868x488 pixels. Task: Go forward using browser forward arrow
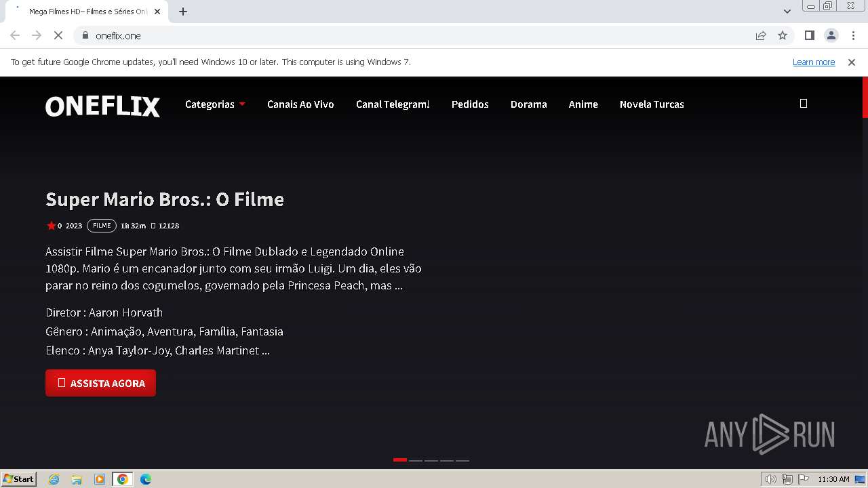37,35
